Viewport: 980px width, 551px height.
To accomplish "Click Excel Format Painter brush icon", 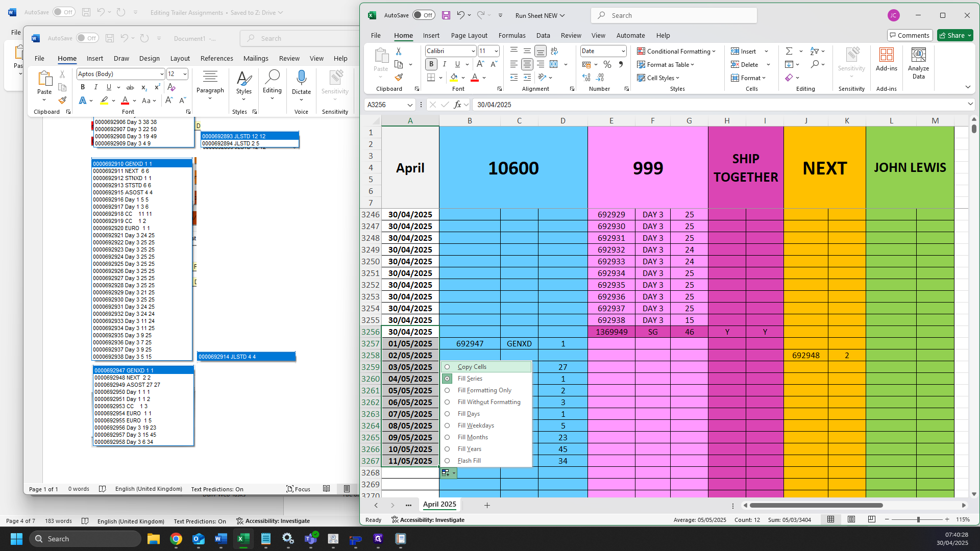I will [x=399, y=78].
